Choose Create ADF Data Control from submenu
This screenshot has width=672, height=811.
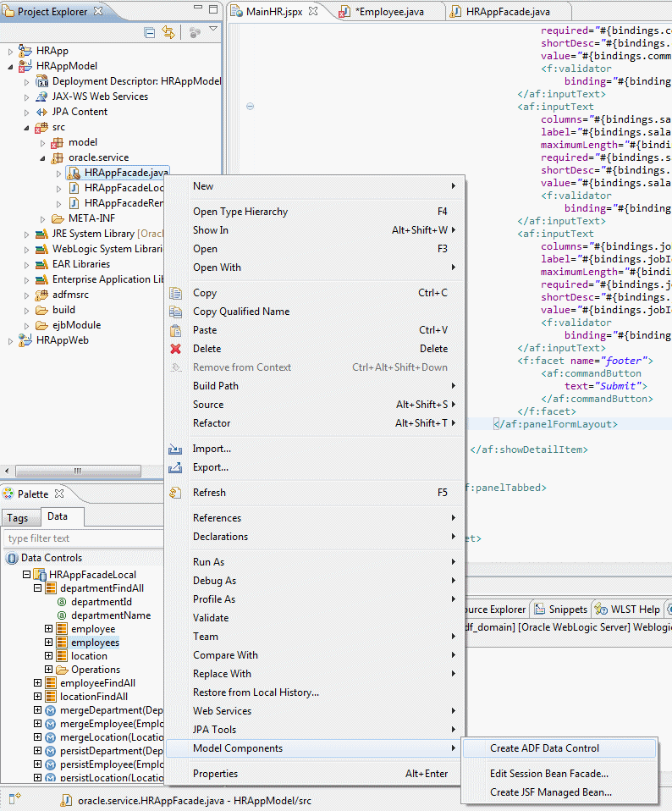tap(544, 748)
